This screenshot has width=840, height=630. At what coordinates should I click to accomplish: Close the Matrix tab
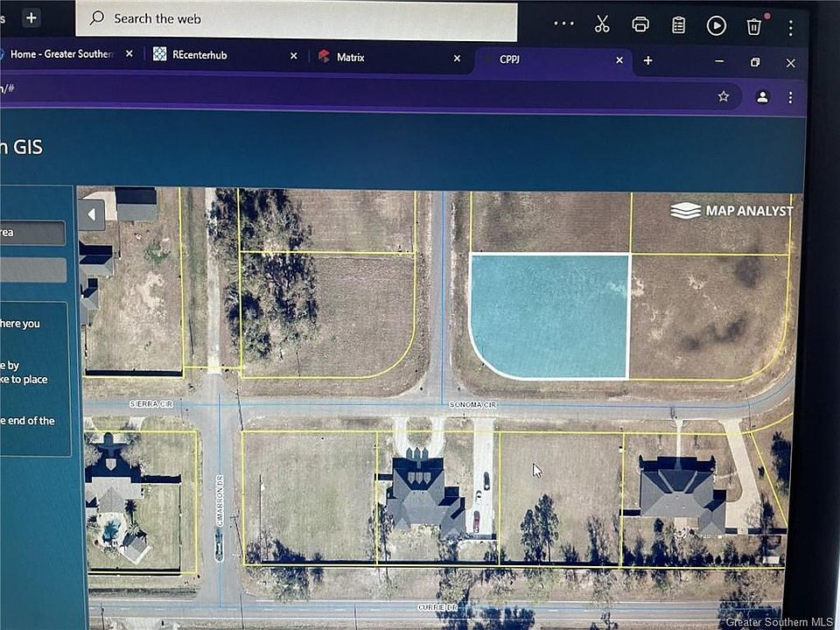[x=456, y=58]
